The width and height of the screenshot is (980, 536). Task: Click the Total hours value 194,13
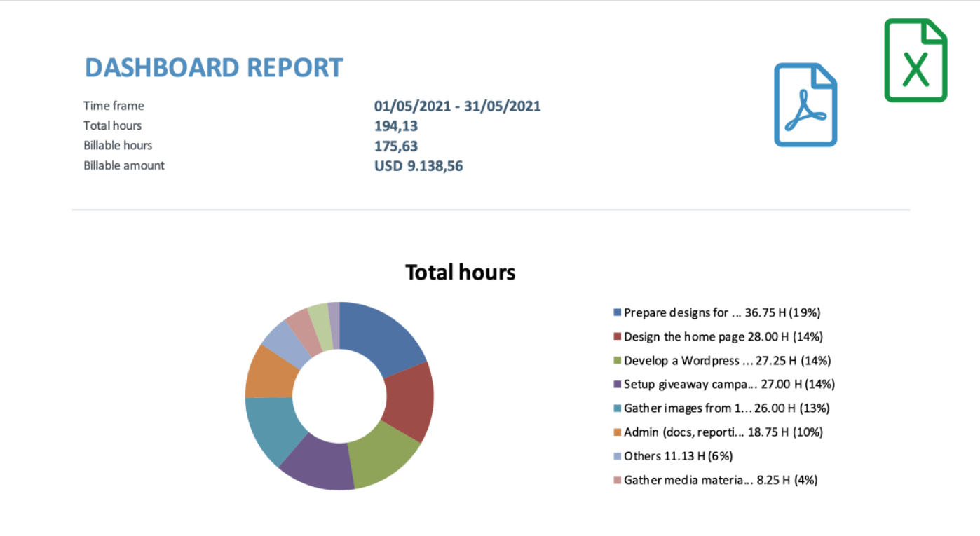396,125
